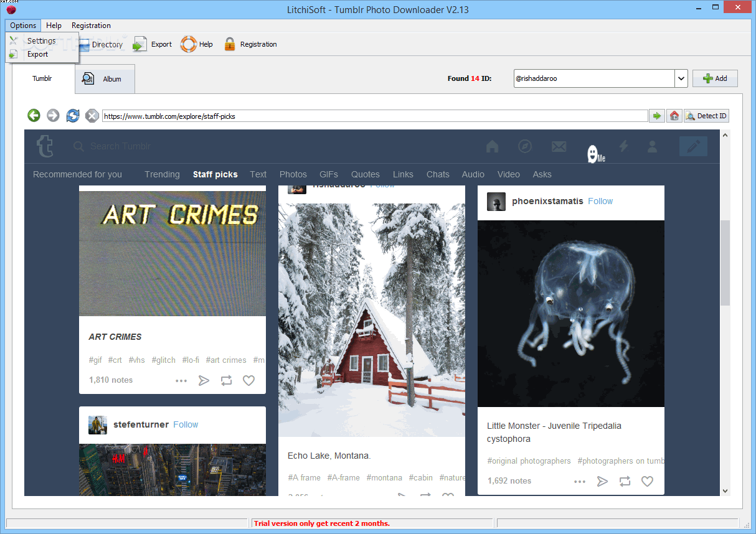The width and height of the screenshot is (756, 534).
Task: Open the phoenixstamatis blog name
Action: pyautogui.click(x=547, y=201)
